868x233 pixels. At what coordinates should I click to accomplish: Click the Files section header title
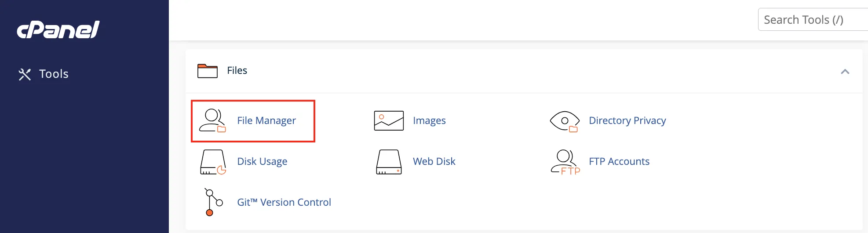pyautogui.click(x=237, y=70)
